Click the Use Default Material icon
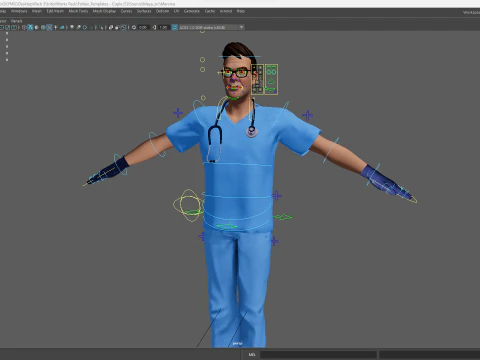The height and width of the screenshot is (360, 480). point(36,27)
